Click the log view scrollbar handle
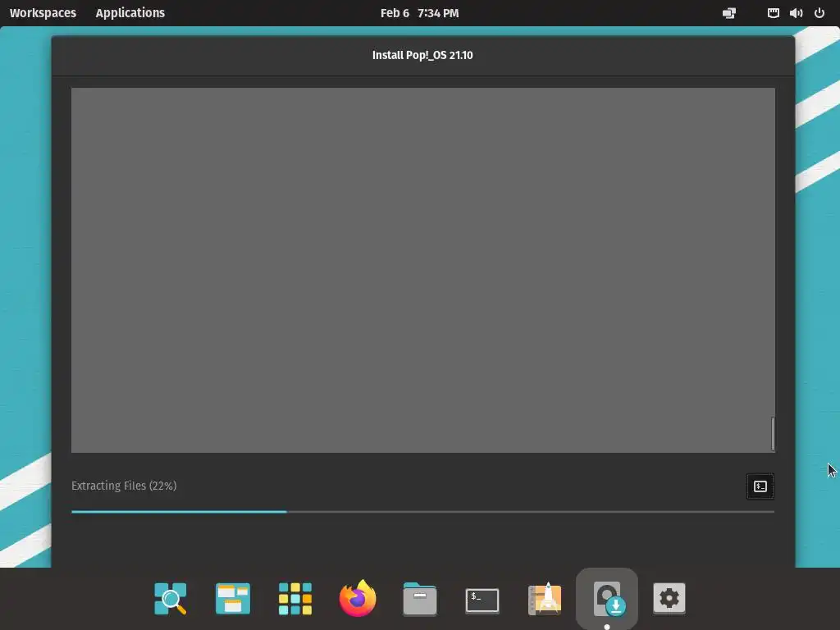840x630 pixels. point(773,433)
